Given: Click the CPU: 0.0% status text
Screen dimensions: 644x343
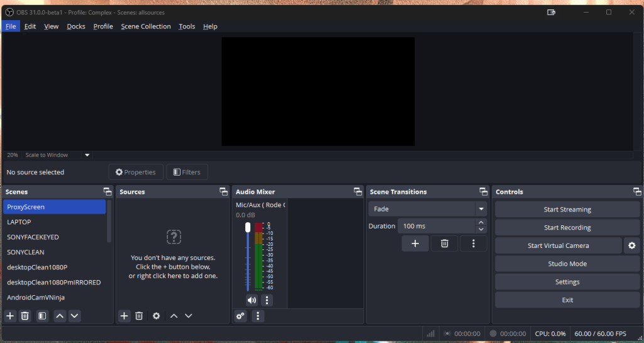Looking at the screenshot, I should coord(550,334).
